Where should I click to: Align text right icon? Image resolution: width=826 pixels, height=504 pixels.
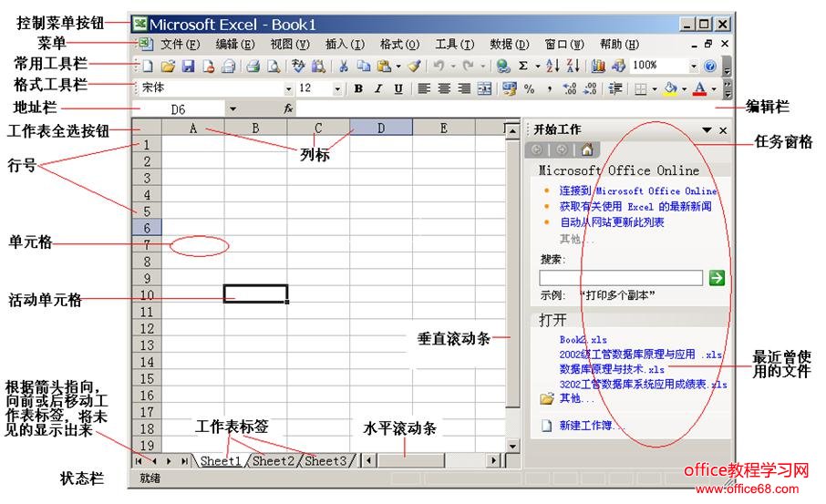pyautogui.click(x=464, y=88)
